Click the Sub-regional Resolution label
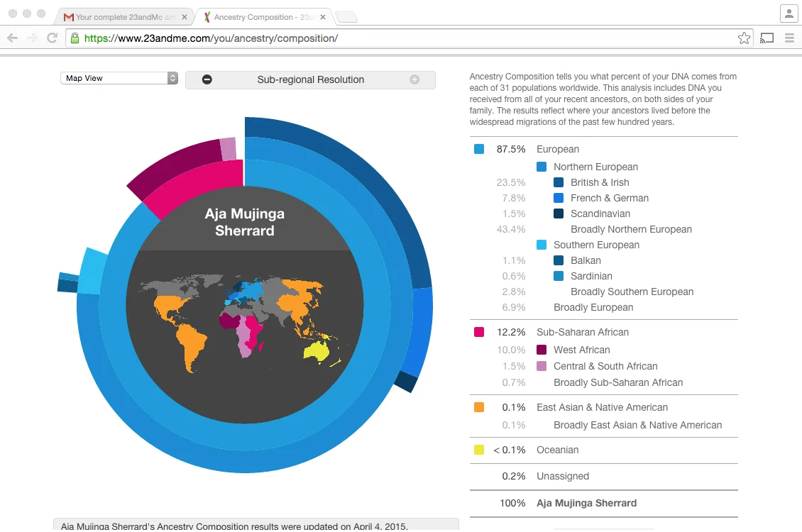This screenshot has width=802, height=532. (310, 79)
